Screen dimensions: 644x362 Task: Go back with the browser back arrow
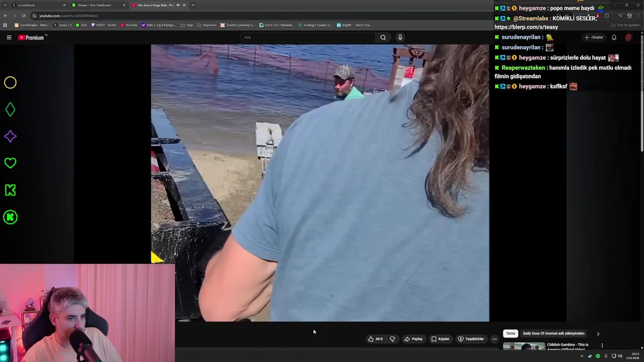6,16
